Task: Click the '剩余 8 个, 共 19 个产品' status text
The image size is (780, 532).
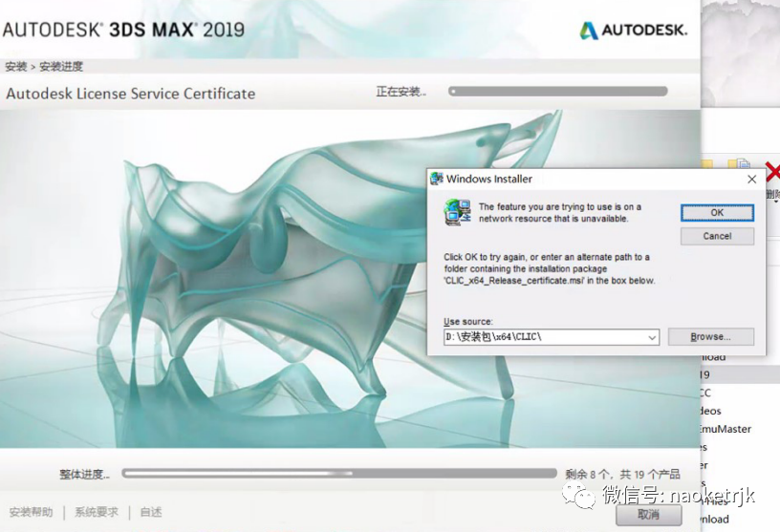Action: [x=622, y=475]
